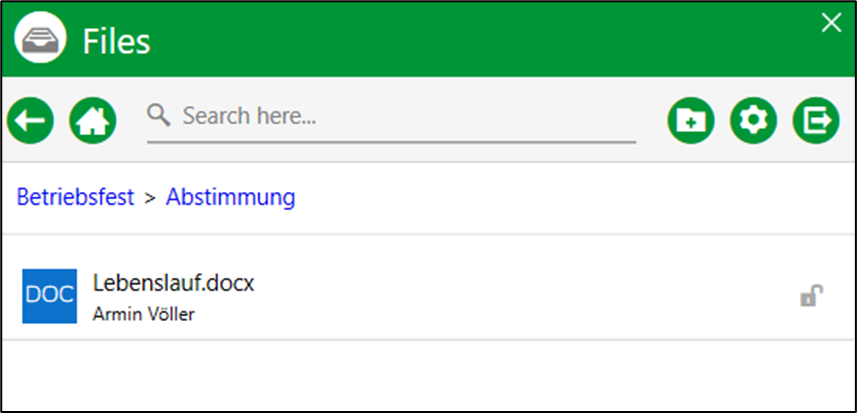Image resolution: width=857 pixels, height=413 pixels.
Task: Open settings via the gear icon
Action: [x=753, y=121]
